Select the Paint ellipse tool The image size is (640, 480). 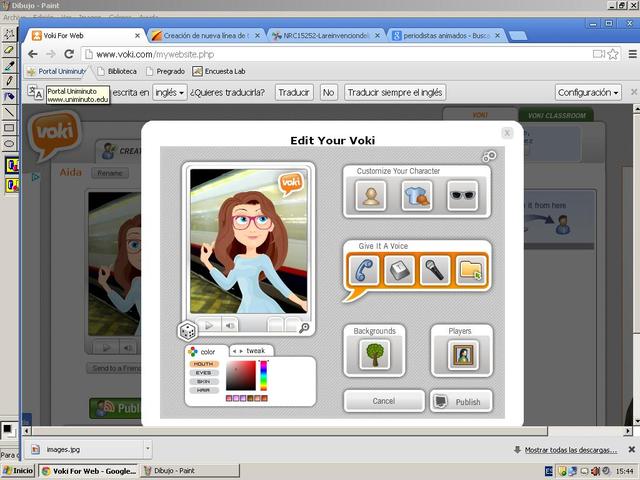pyautogui.click(x=9, y=144)
